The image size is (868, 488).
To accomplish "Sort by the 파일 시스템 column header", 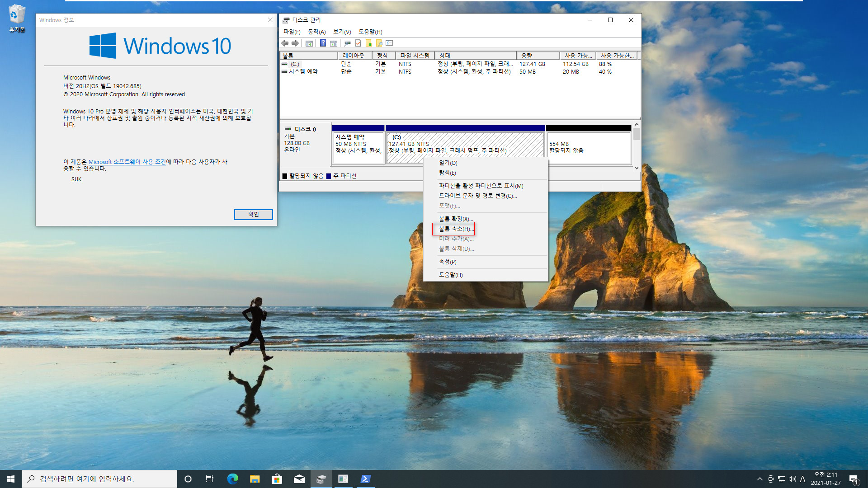I will [415, 56].
